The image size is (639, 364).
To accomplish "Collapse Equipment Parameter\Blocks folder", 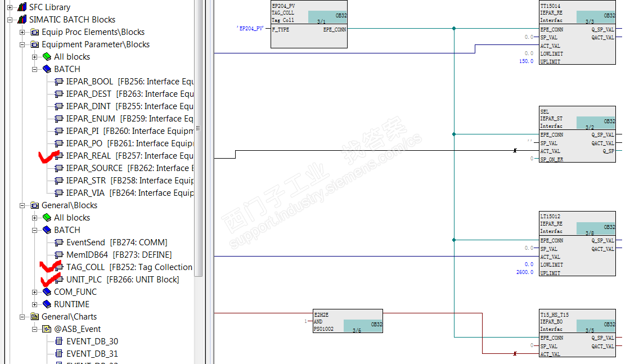I will pyautogui.click(x=22, y=44).
